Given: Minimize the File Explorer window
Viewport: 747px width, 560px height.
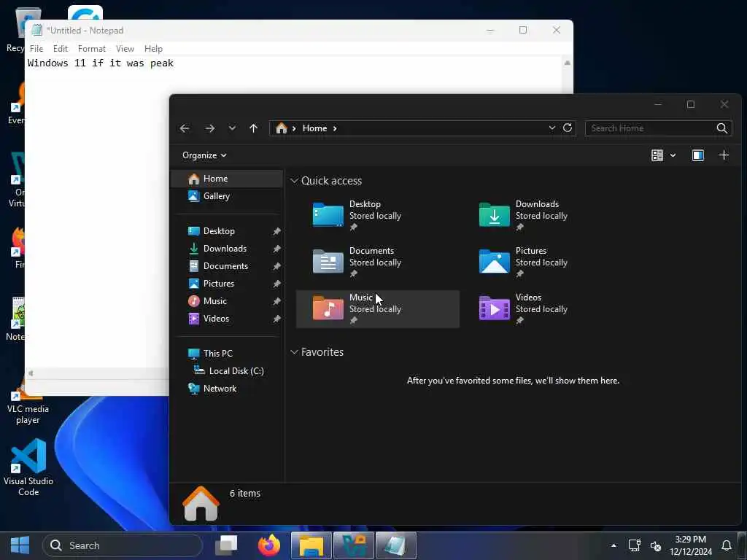Looking at the screenshot, I should point(658,104).
